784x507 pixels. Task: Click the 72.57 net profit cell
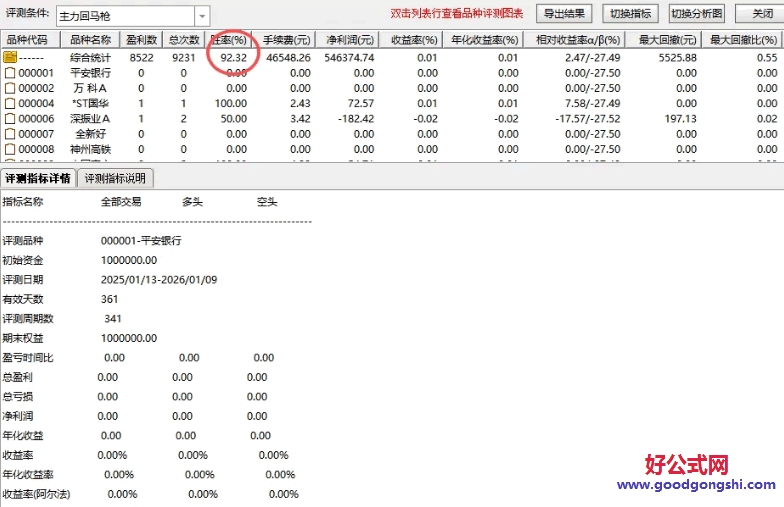361,104
